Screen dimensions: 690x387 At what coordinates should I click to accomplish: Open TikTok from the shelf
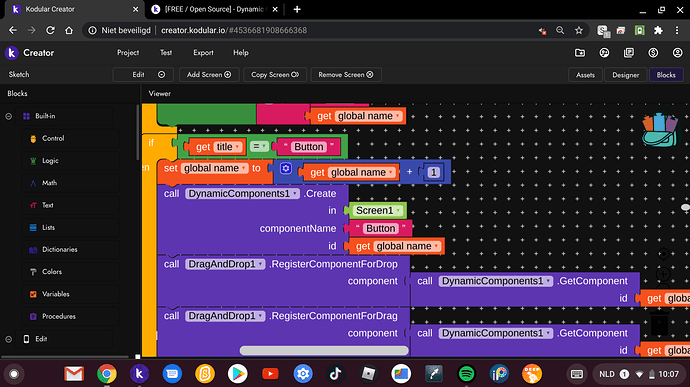click(x=336, y=374)
